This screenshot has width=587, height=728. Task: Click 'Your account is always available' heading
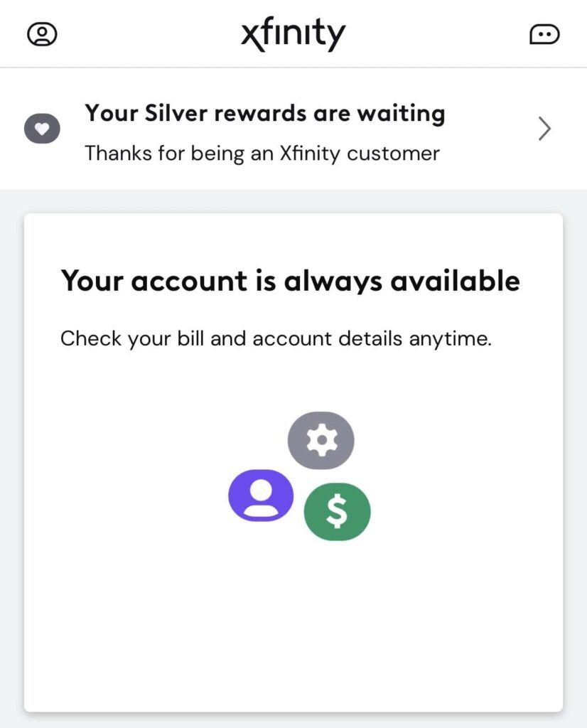point(291,281)
